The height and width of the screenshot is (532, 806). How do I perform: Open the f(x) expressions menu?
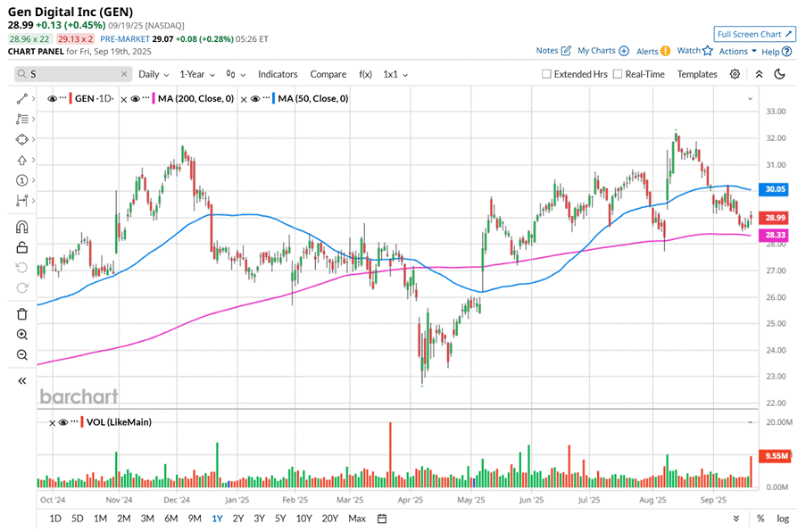coord(365,74)
